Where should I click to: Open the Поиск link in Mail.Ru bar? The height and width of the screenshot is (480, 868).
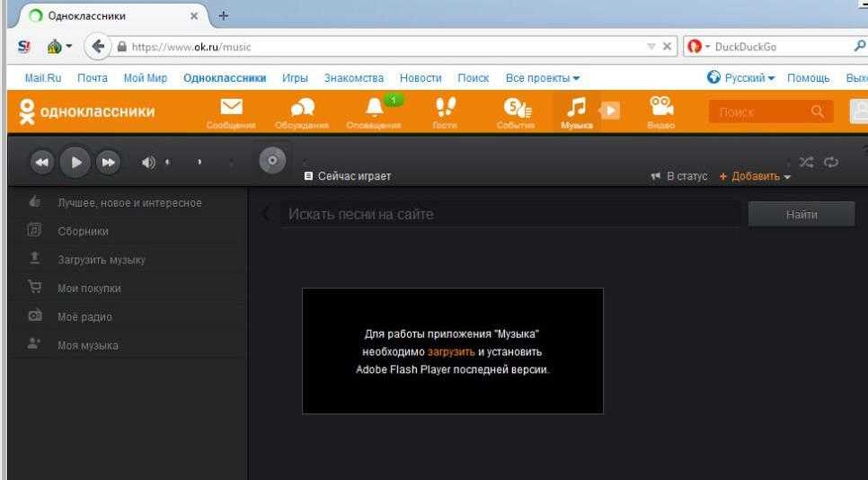(474, 78)
